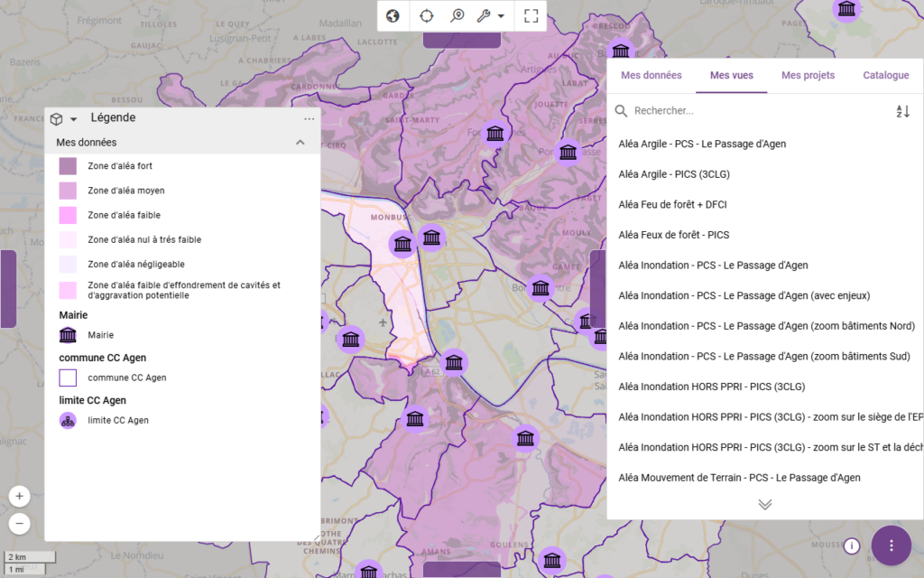Screen dimensions: 924x578
Task: Open the wrench tools menu
Action: tap(490, 16)
